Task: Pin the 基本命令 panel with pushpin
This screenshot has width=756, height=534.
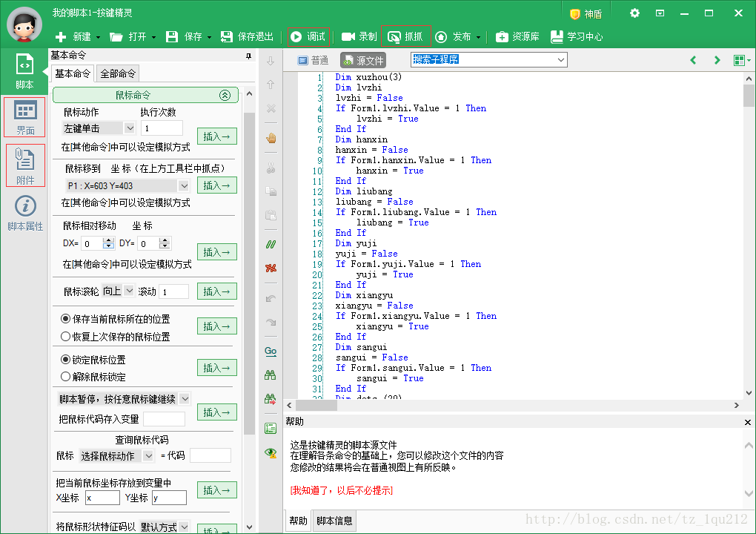Action: pyautogui.click(x=249, y=56)
